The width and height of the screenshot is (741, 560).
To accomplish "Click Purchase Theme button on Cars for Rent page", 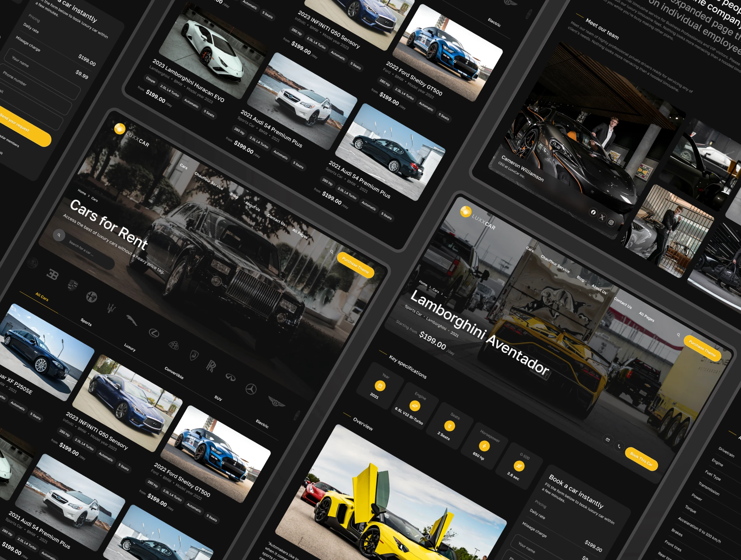I will [x=356, y=265].
